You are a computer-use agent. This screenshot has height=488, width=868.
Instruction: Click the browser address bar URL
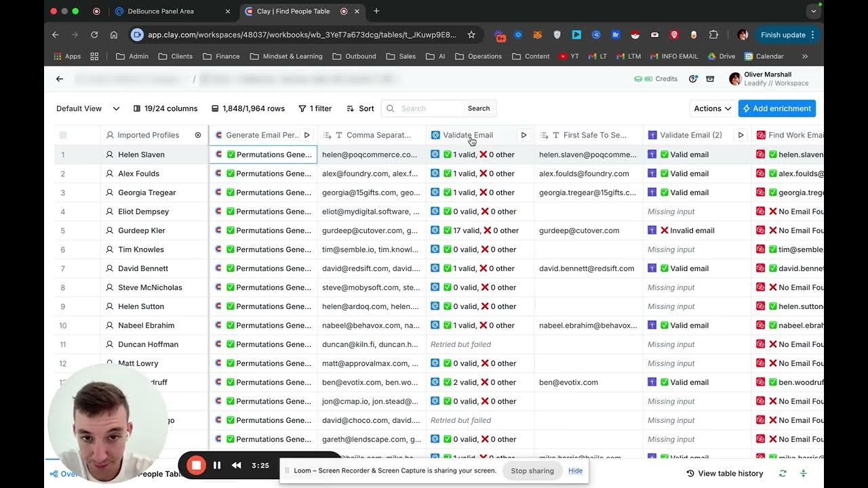click(x=302, y=35)
